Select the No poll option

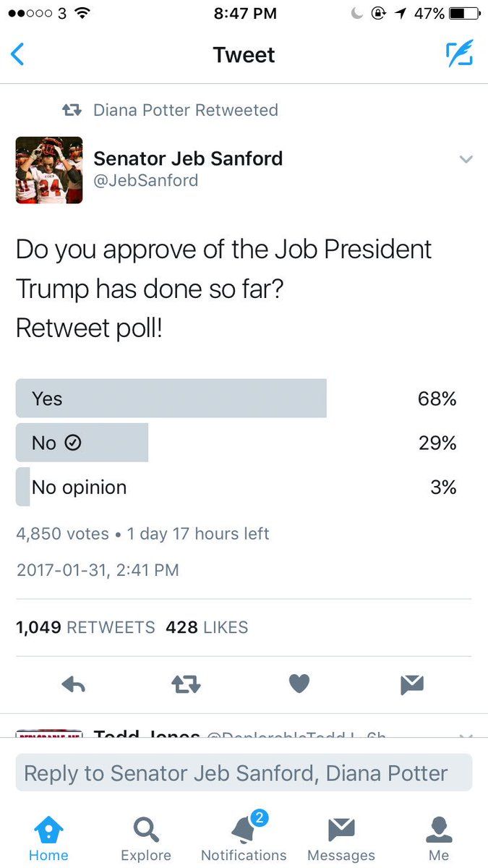click(x=82, y=443)
